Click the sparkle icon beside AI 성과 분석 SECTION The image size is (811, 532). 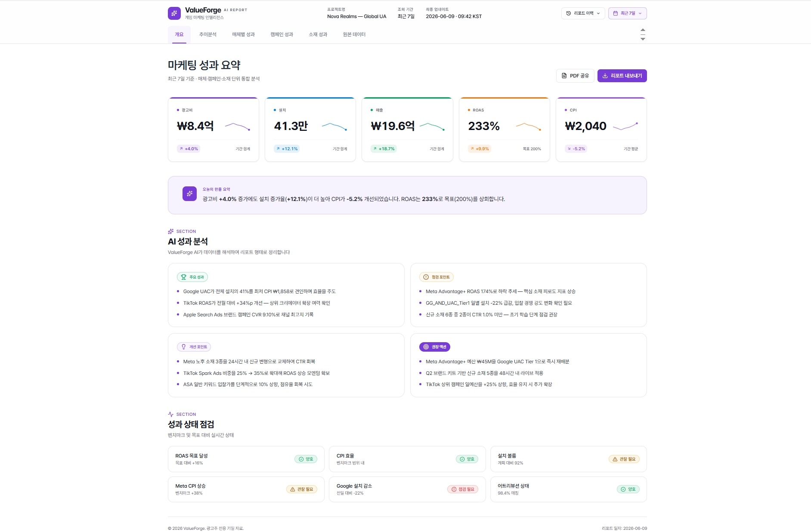[x=171, y=232]
